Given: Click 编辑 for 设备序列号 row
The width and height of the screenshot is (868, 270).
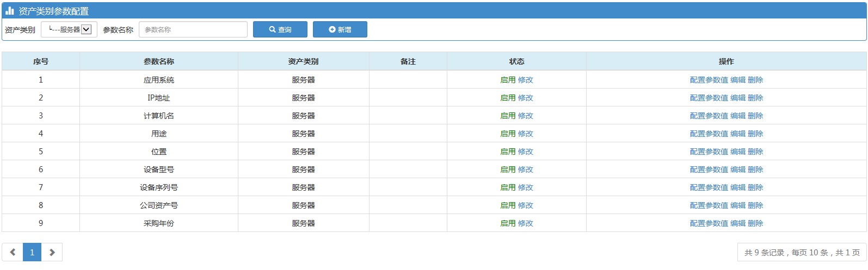Looking at the screenshot, I should coord(738,187).
